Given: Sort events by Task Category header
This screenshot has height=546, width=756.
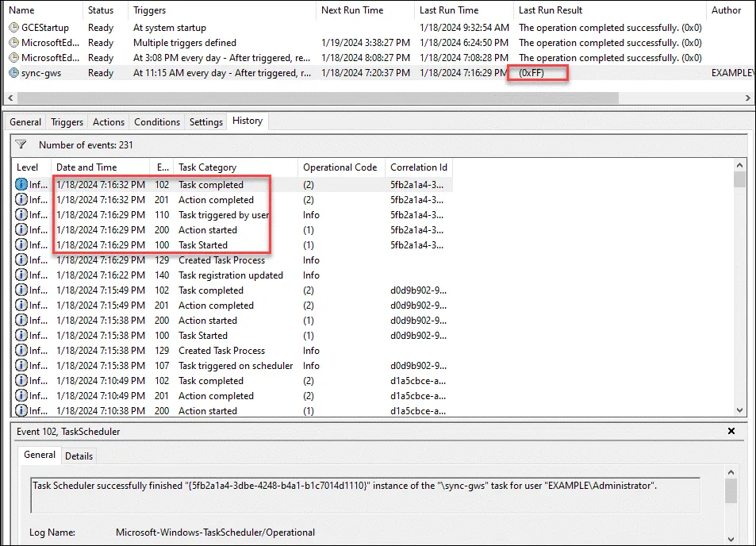Looking at the screenshot, I should [x=236, y=167].
